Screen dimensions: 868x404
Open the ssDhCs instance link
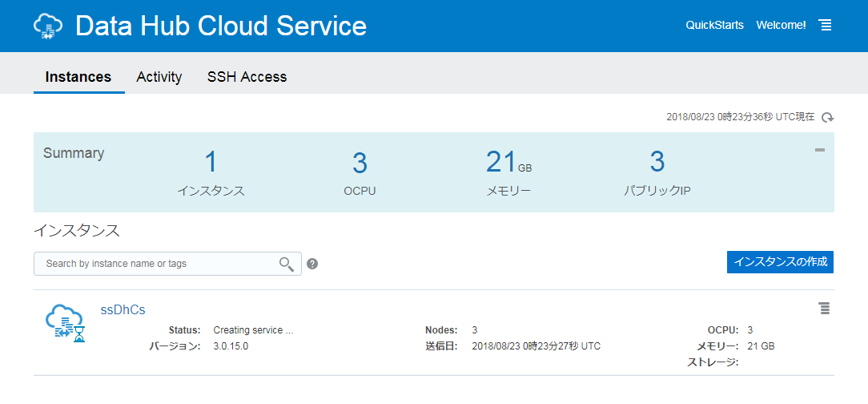tap(123, 309)
